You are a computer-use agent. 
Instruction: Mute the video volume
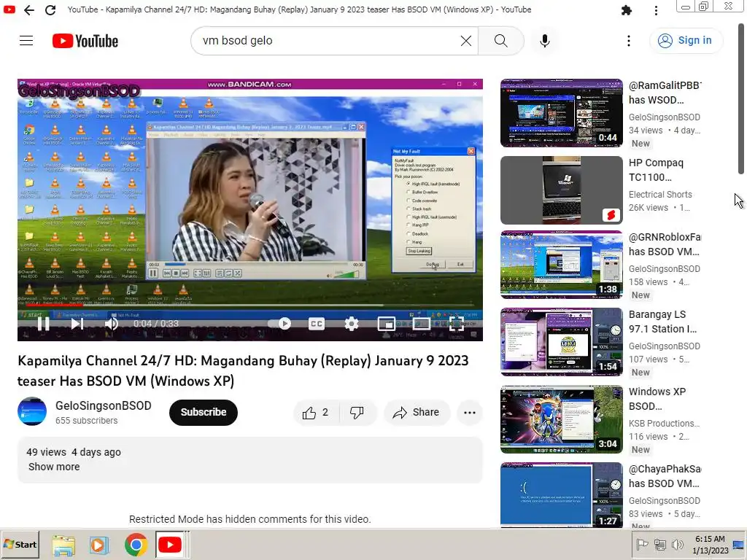pos(111,324)
